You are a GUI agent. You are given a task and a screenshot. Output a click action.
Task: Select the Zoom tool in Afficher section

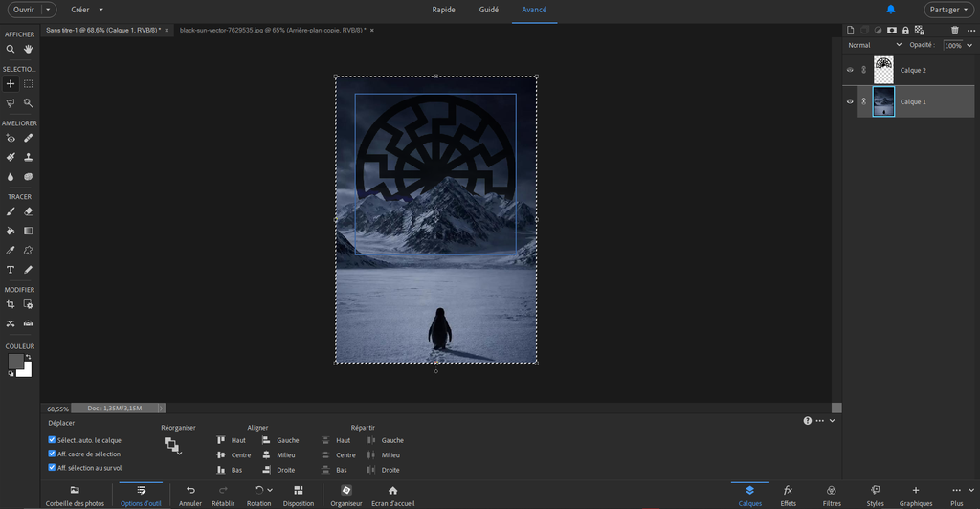(11, 49)
